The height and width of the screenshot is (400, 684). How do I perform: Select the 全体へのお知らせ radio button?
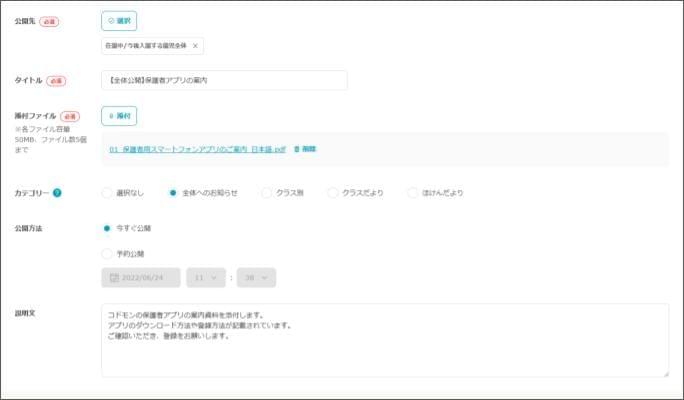point(173,193)
